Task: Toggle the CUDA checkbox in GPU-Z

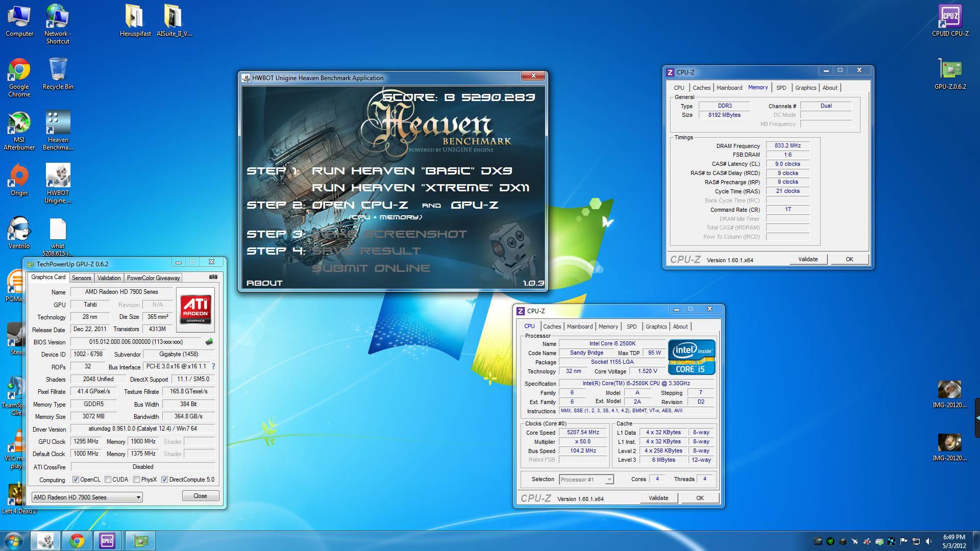Action: pyautogui.click(x=108, y=480)
